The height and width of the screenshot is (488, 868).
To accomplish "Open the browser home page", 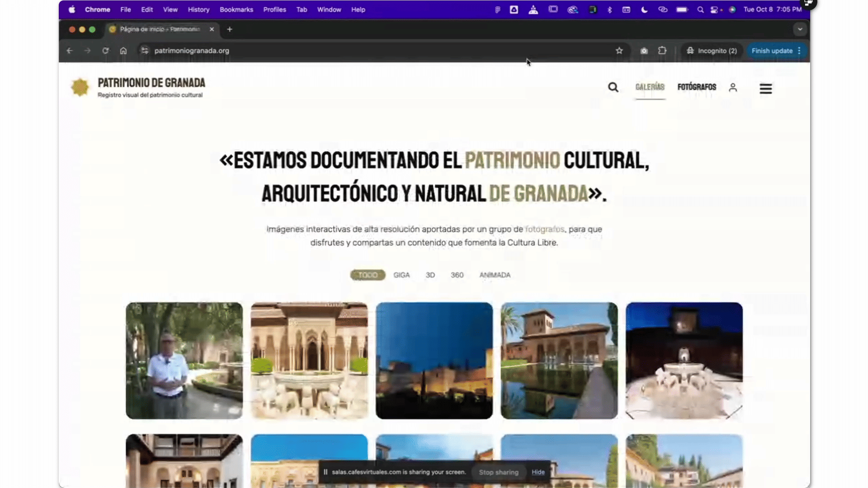I will click(123, 51).
